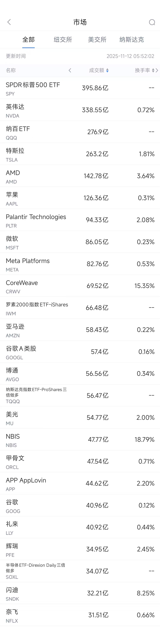Open the 苹果 AAPL entry
The width and height of the screenshot is (160, 644).
click(x=80, y=198)
